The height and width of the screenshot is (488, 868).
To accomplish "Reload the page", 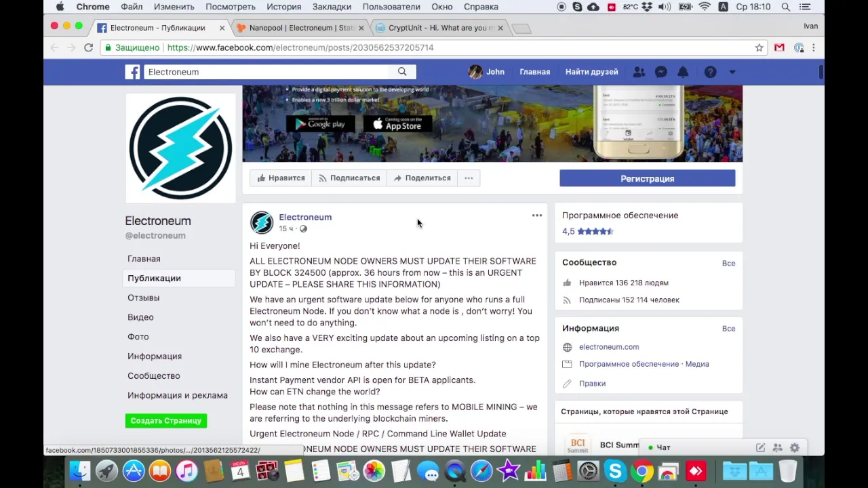I will pyautogui.click(x=88, y=47).
